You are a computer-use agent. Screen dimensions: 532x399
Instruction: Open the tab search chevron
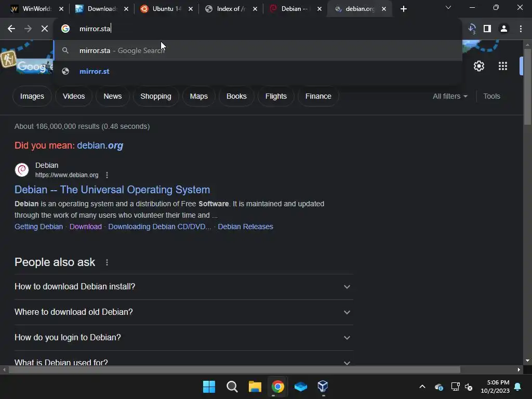click(x=448, y=7)
